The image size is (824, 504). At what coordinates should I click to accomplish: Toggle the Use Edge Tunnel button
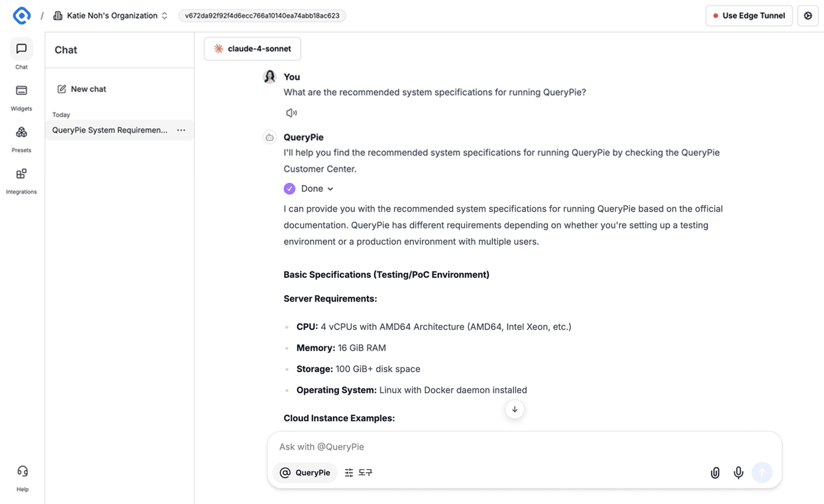coord(749,16)
